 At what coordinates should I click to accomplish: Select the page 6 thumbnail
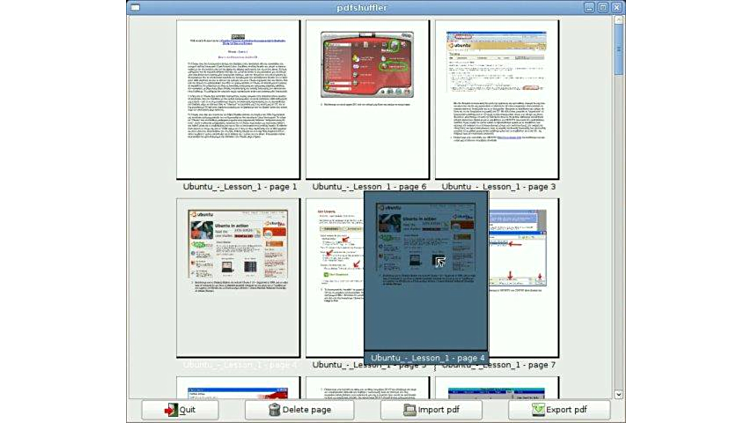click(x=368, y=99)
